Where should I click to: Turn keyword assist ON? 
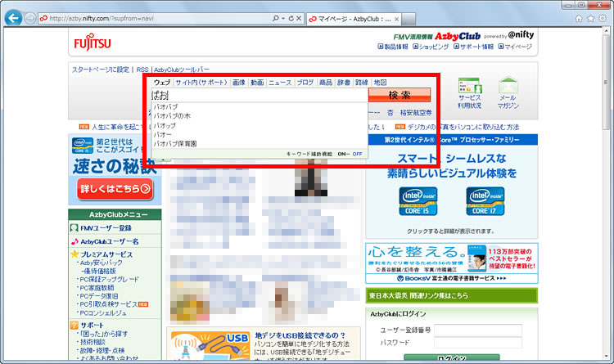click(x=342, y=155)
